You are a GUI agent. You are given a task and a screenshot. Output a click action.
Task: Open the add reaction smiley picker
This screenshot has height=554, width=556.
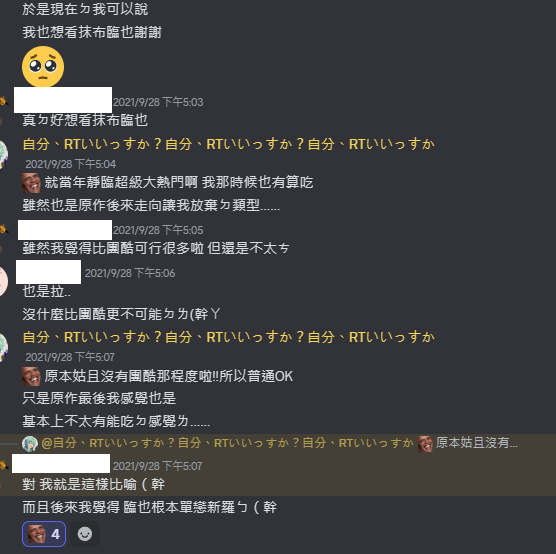click(x=85, y=534)
